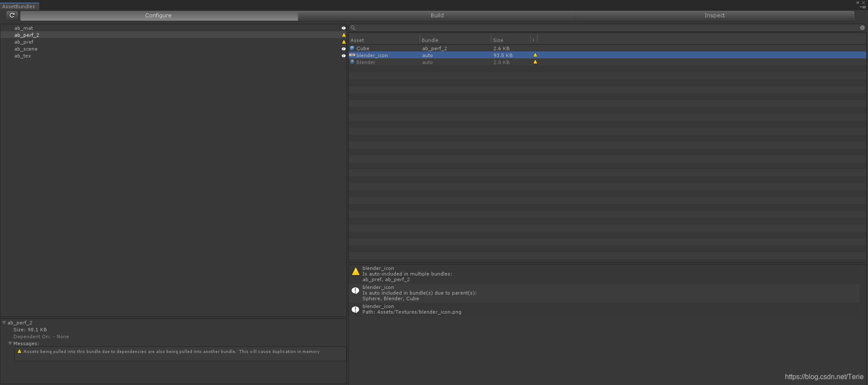Select the ab_perf_2 bundle
This screenshot has width=868, height=385.
[x=173, y=35]
